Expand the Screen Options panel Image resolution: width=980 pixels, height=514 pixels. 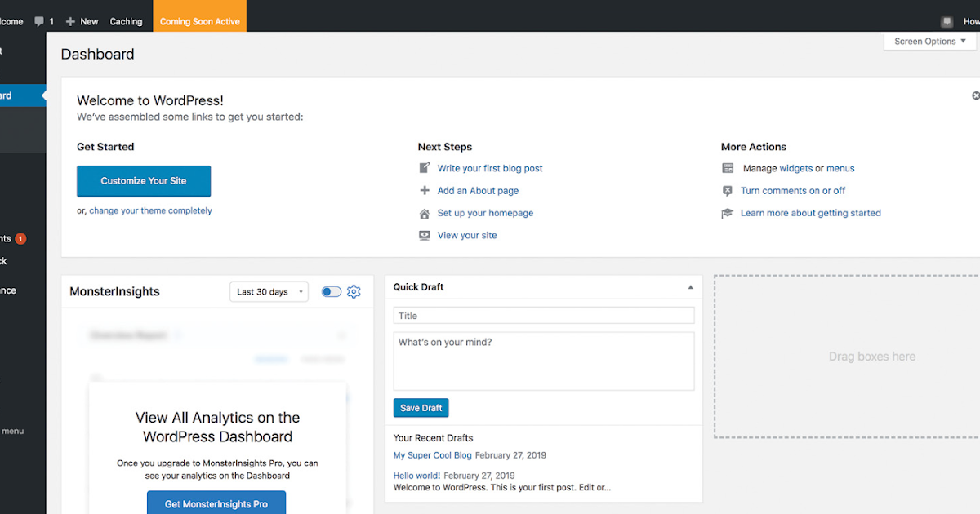click(930, 42)
